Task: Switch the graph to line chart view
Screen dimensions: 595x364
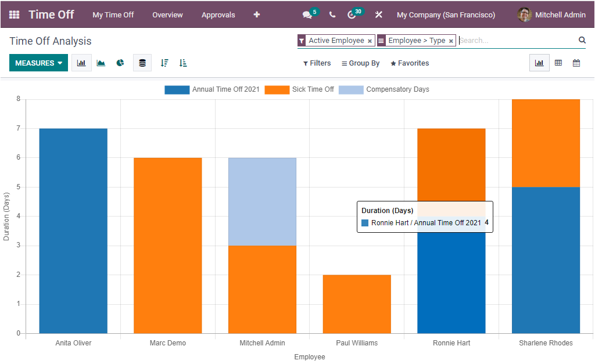Action: (101, 63)
